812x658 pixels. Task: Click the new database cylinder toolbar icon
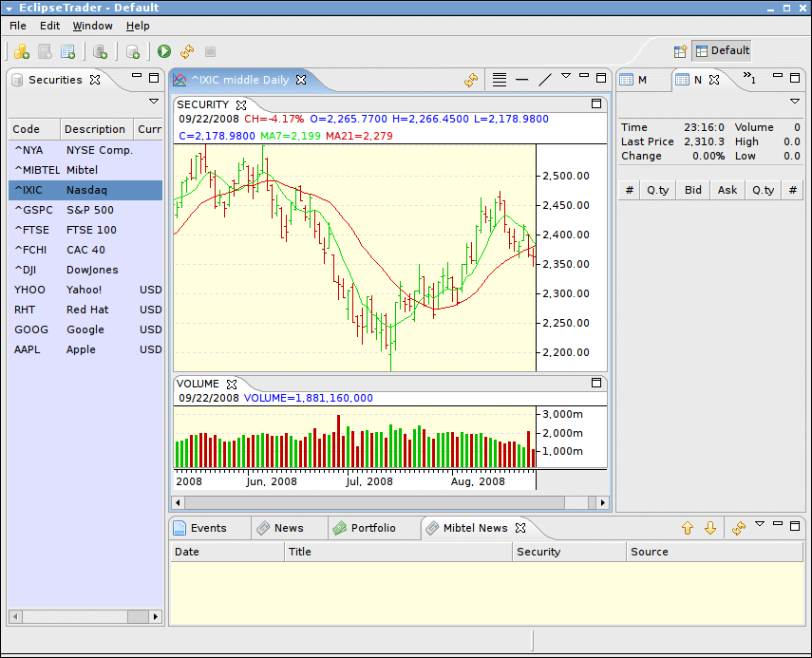pyautogui.click(x=133, y=51)
